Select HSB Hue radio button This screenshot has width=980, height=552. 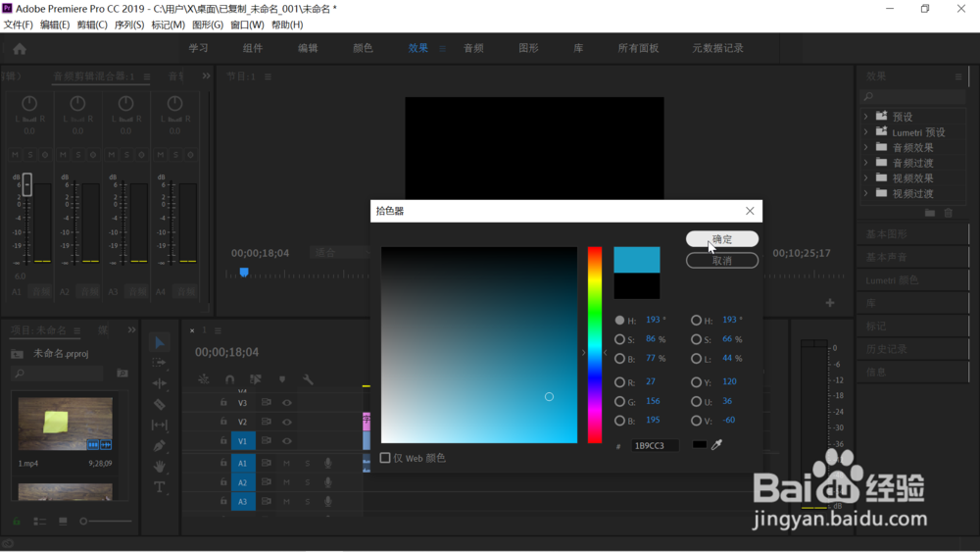coord(619,320)
